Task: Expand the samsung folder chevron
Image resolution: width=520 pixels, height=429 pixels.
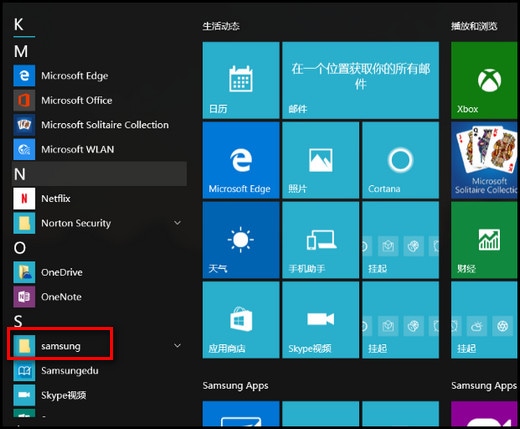Action: pyautogui.click(x=178, y=346)
